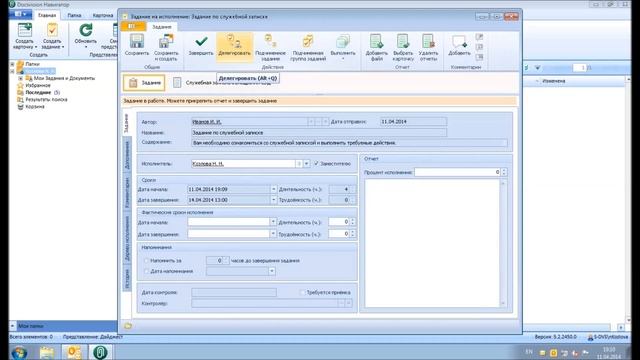640x360 pixels.
Task: Click Добавить comment icon
Action: [459, 41]
